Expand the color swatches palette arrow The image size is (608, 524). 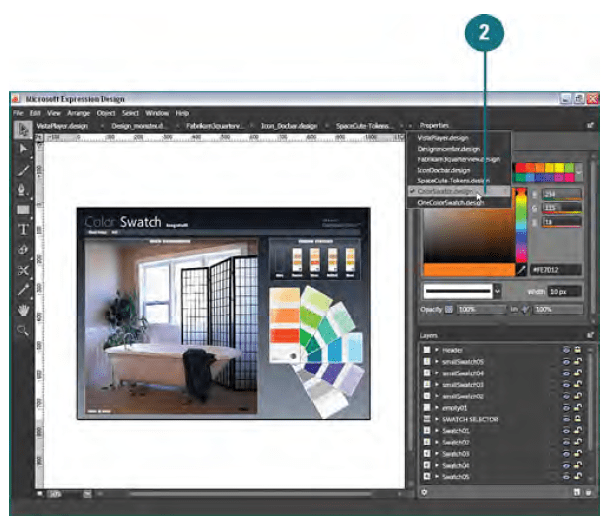point(579,172)
